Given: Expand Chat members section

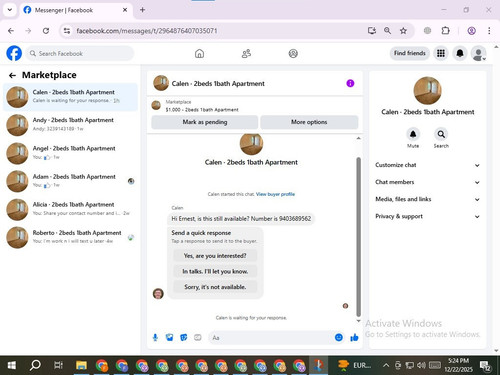Looking at the screenshot, I should (x=427, y=182).
